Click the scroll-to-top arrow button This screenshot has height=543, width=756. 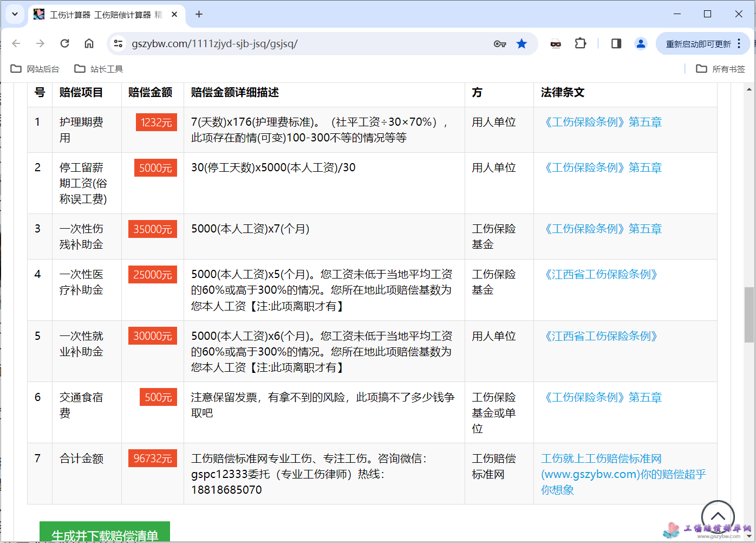[718, 516]
